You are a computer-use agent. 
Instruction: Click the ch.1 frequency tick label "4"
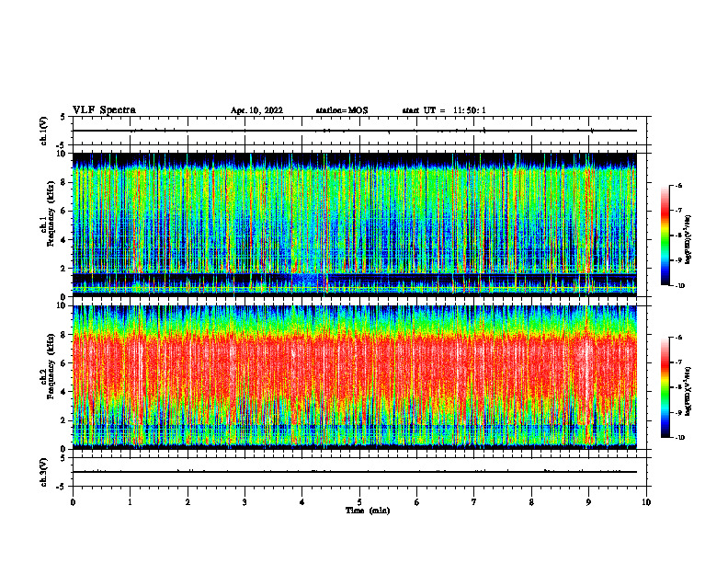[64, 240]
